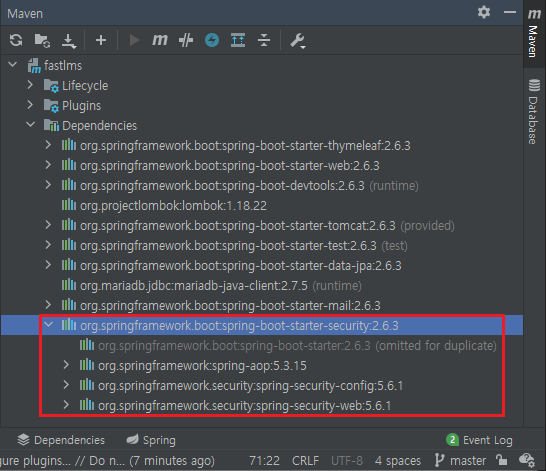This screenshot has height=471, width=546.
Task: Change UTF-8 file encoding
Action: click(x=347, y=461)
